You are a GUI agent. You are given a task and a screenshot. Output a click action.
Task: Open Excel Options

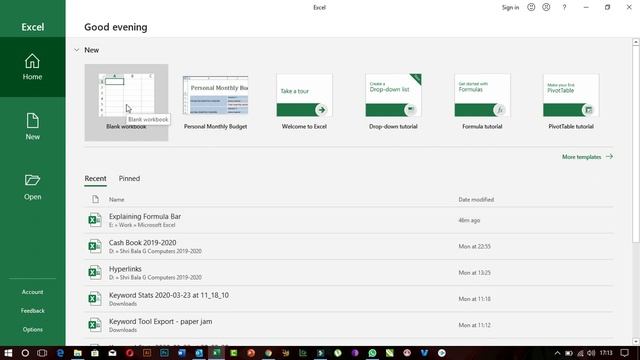point(32,329)
